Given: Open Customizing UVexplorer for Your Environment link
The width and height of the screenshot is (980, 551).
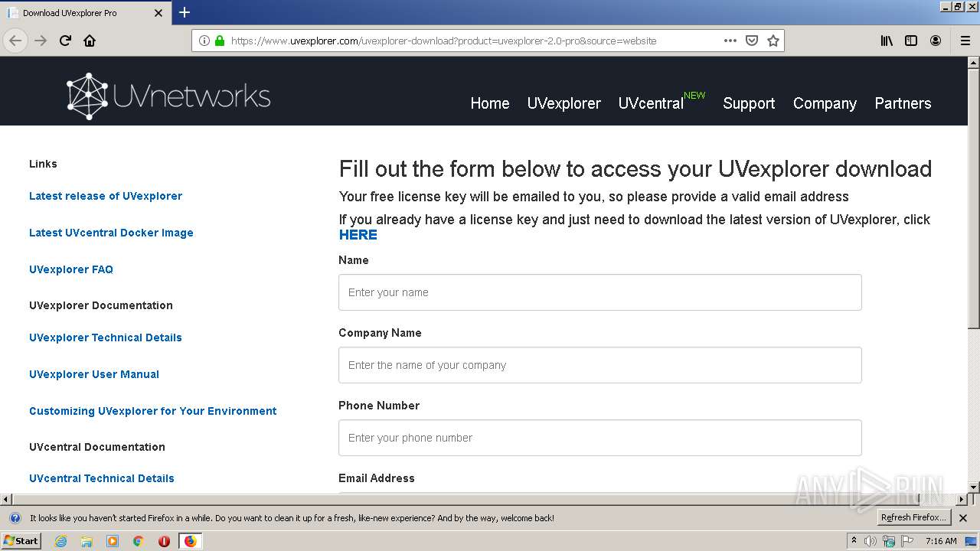Looking at the screenshot, I should pyautogui.click(x=153, y=411).
